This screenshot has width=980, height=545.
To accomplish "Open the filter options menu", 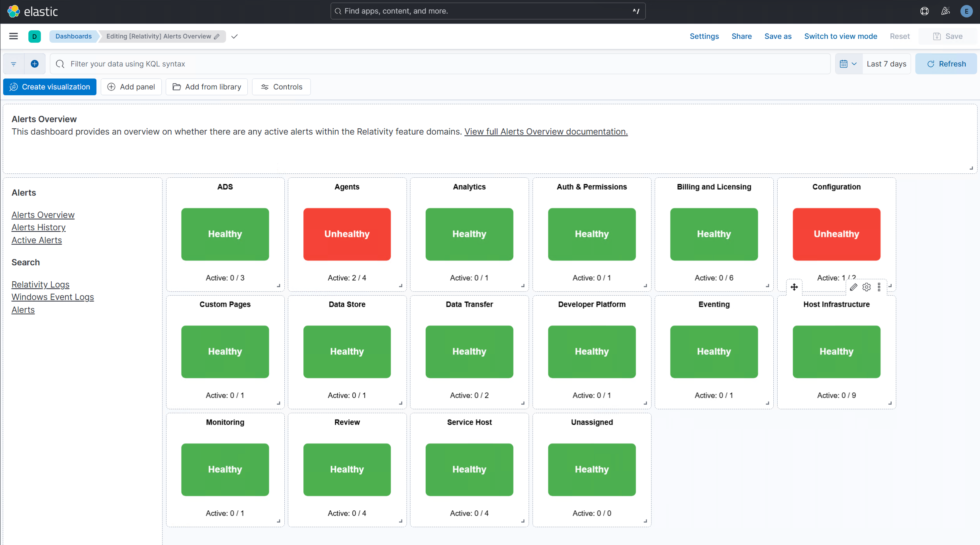I will click(14, 64).
